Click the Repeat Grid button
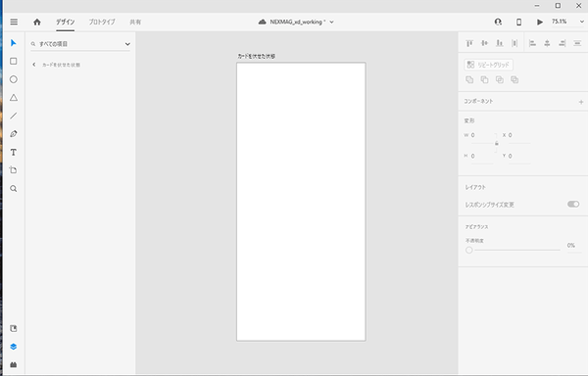The height and width of the screenshot is (376, 588). point(489,65)
